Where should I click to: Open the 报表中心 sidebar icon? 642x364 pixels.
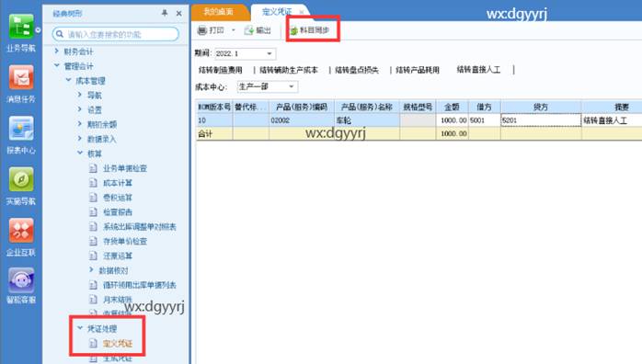[20, 129]
